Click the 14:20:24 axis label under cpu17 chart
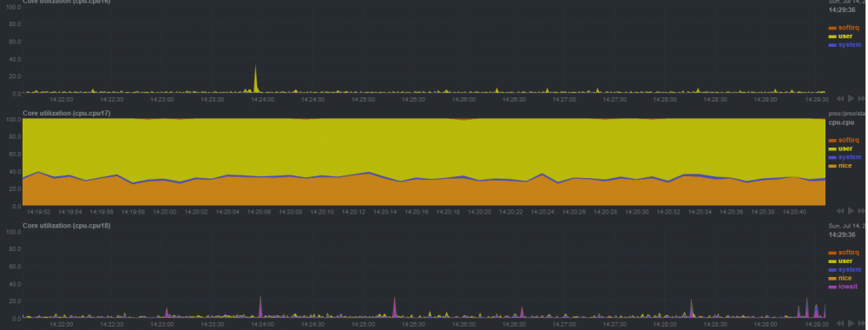Viewport: 868px width, 330px height. tap(543, 212)
